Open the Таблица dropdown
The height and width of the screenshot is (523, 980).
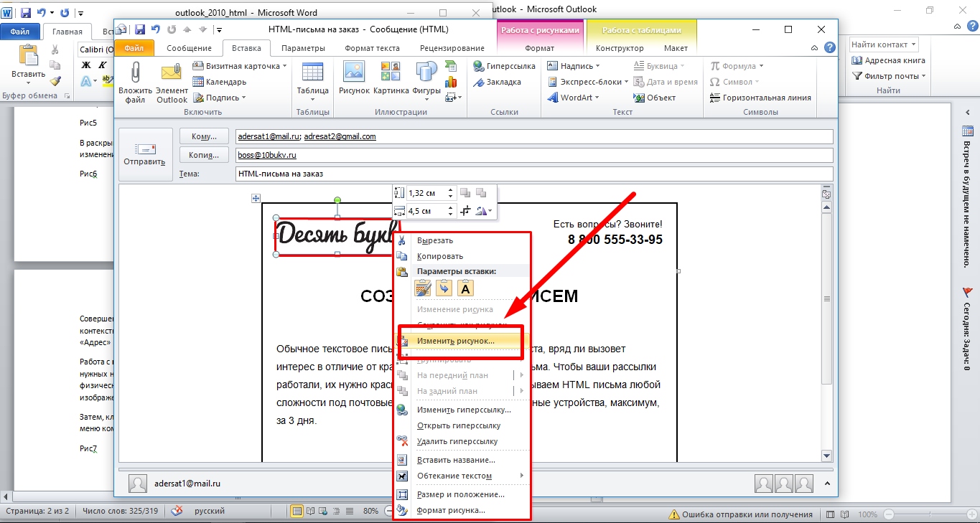click(x=313, y=100)
